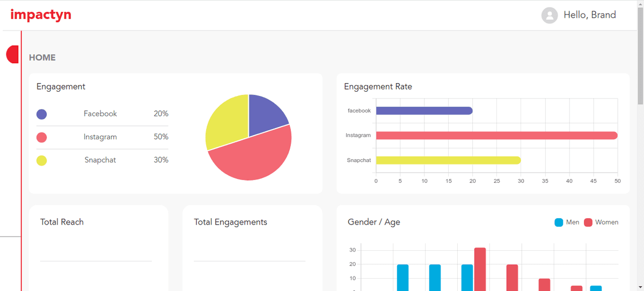Toggle the Men legend in Gender / Age

point(567,222)
